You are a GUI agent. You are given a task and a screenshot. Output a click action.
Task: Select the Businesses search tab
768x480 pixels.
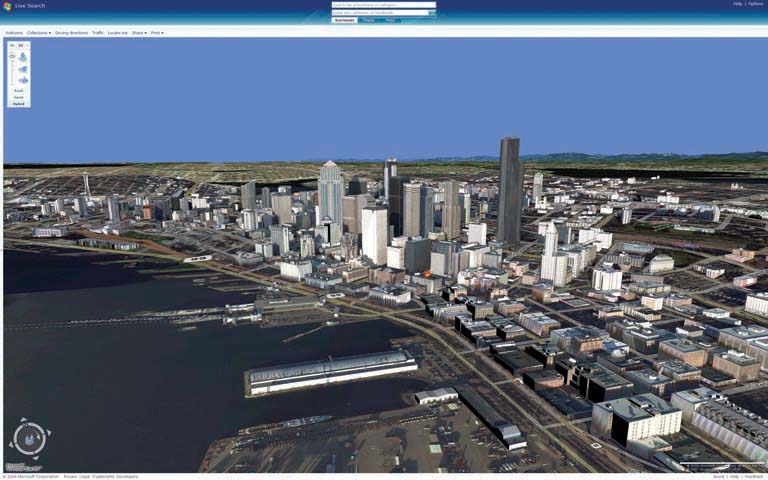click(x=344, y=21)
